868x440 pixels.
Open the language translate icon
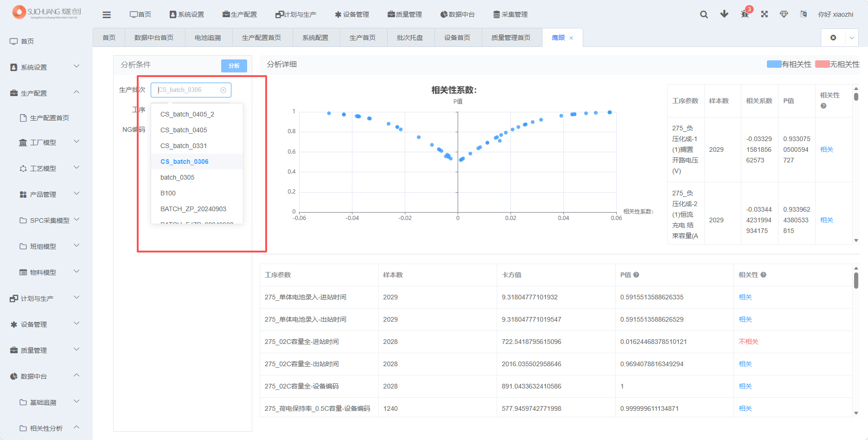point(804,14)
